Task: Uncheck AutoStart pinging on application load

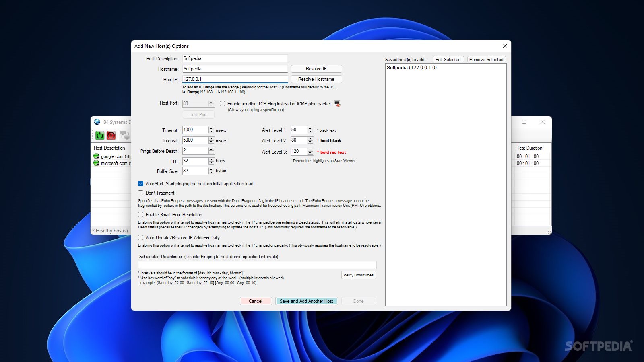Action: point(140,183)
